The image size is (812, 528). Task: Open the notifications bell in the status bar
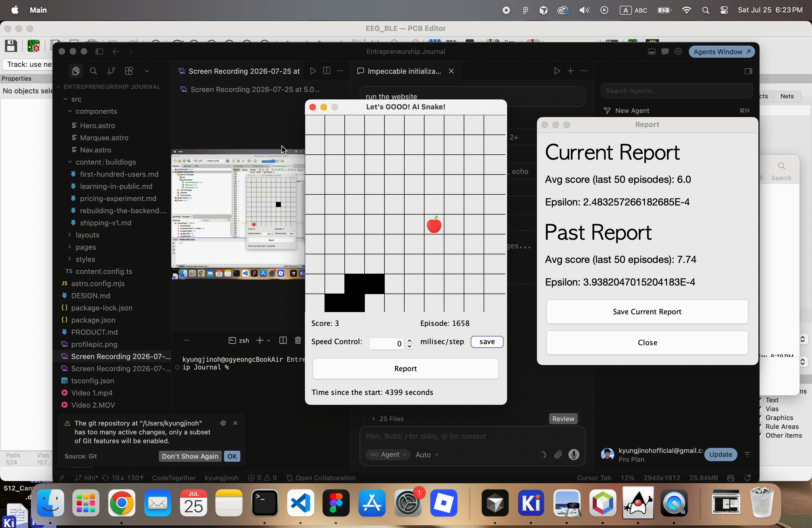click(x=748, y=478)
